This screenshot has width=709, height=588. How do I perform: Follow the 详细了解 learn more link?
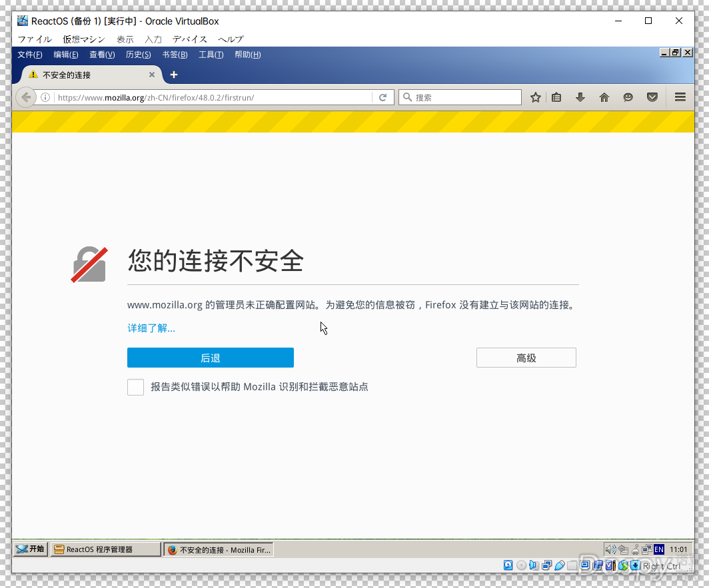[151, 328]
